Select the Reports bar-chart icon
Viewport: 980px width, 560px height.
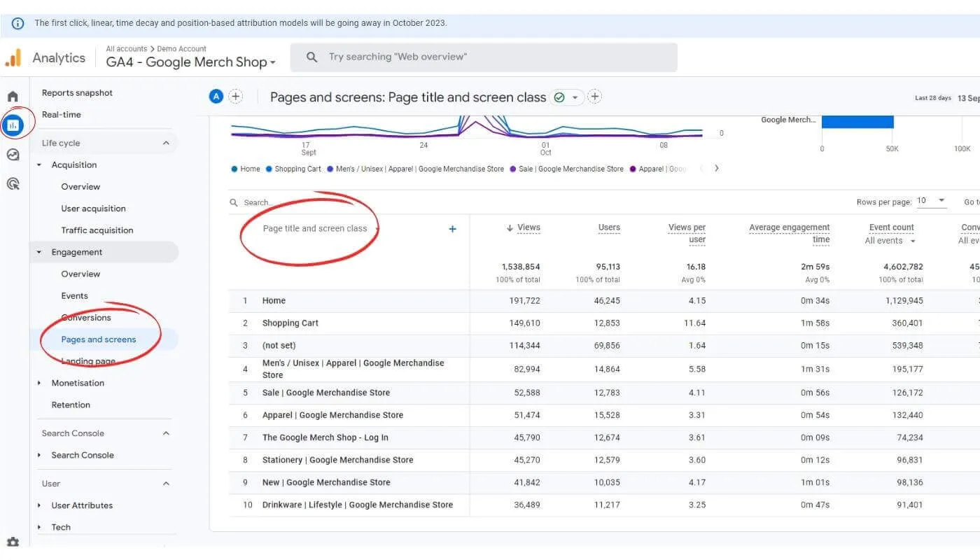click(14, 124)
